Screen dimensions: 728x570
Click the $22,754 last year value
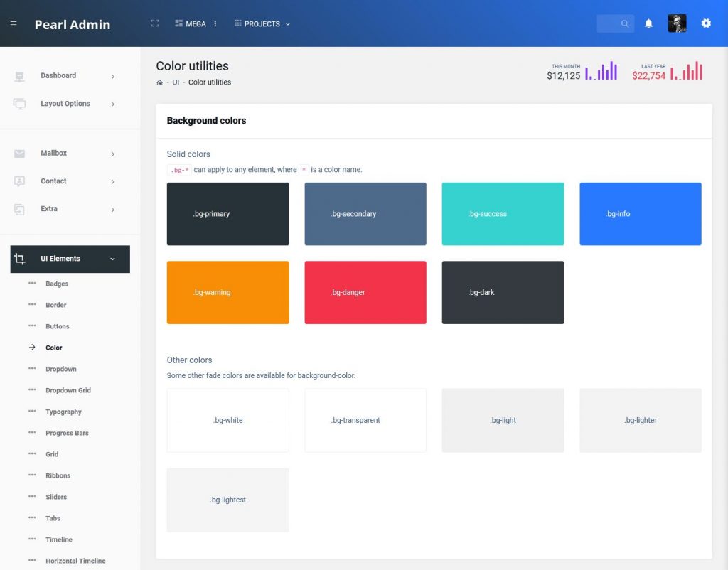pos(648,75)
